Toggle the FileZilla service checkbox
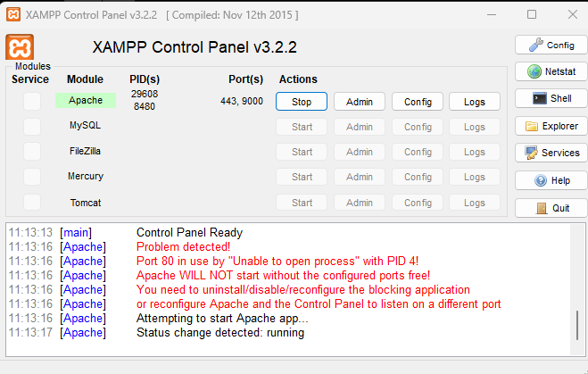This screenshot has height=374, width=588. click(32, 152)
